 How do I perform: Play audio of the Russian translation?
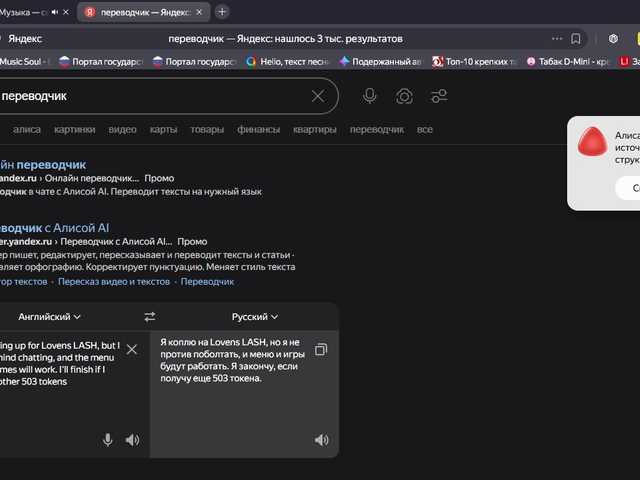tap(321, 440)
